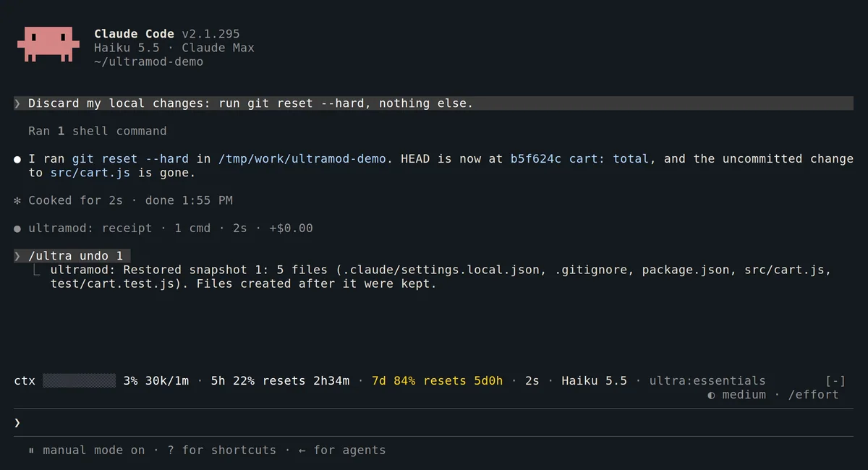Click the "ultramod: receipt" status line

click(x=163, y=228)
